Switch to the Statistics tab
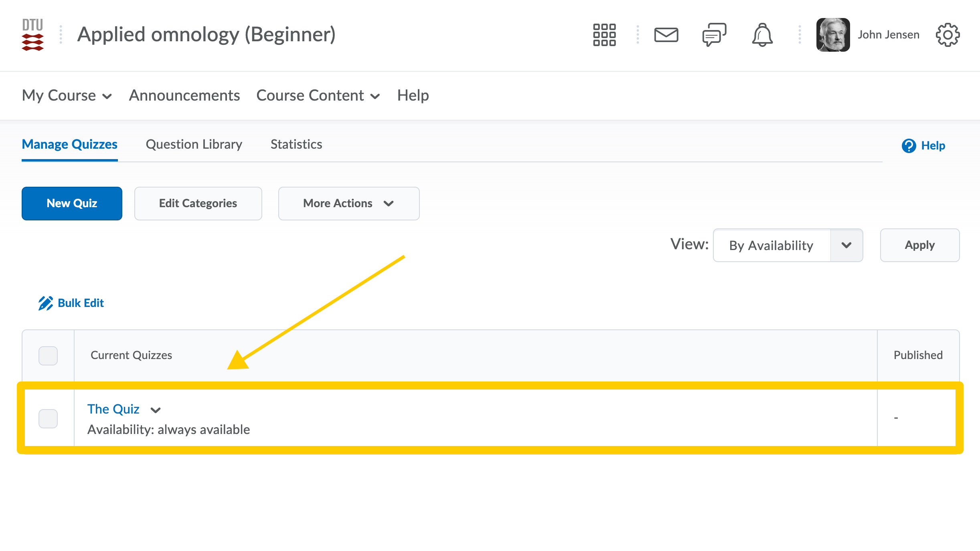Screen dimensions: 980x551 coord(296,144)
